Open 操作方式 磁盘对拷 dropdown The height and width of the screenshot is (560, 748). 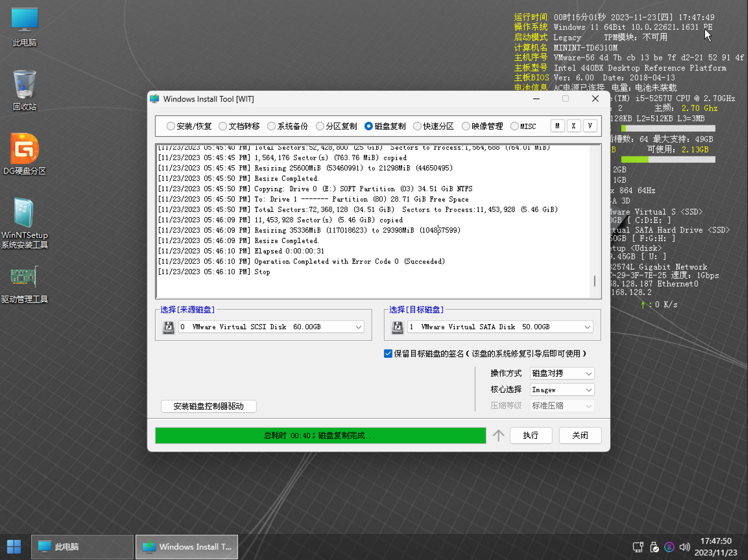click(562, 373)
